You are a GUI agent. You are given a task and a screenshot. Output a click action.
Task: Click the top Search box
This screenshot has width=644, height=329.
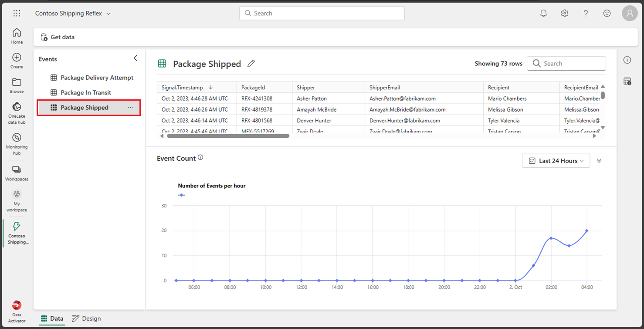pos(322,13)
